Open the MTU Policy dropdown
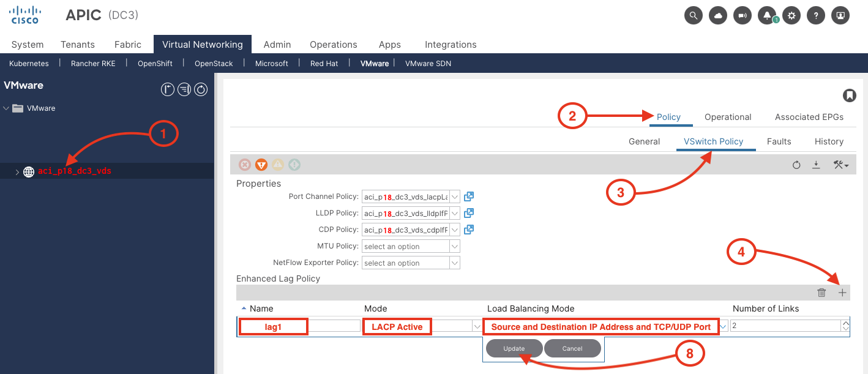 [454, 246]
